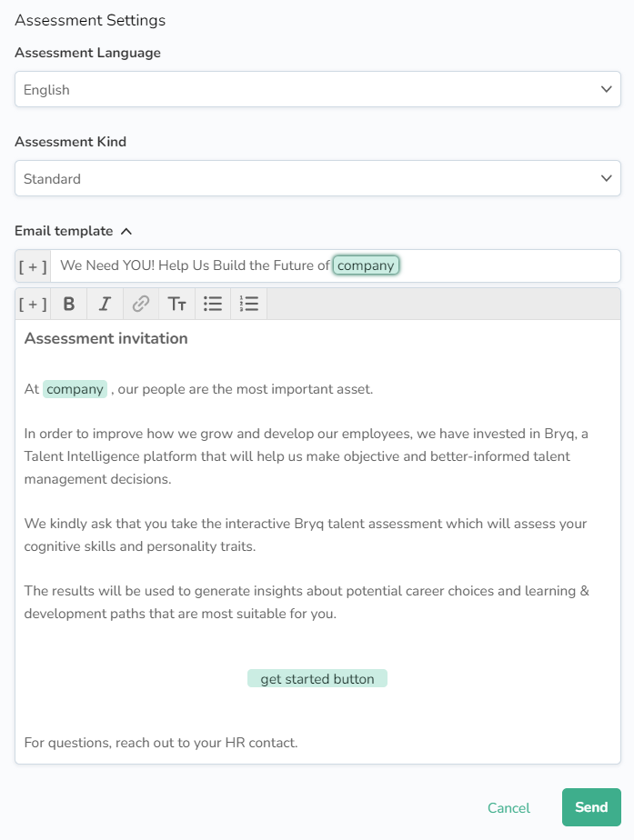
Task: Select the company tag in email body
Action: [x=75, y=389]
